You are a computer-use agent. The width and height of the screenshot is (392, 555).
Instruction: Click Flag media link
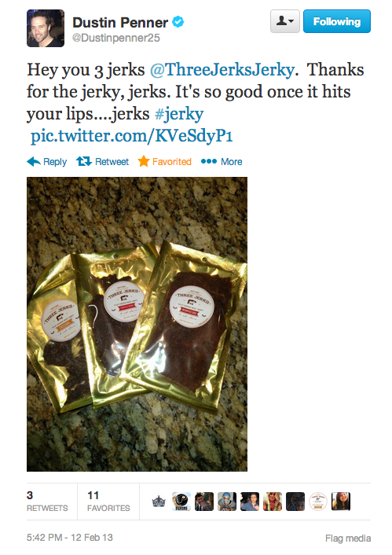pyautogui.click(x=348, y=538)
